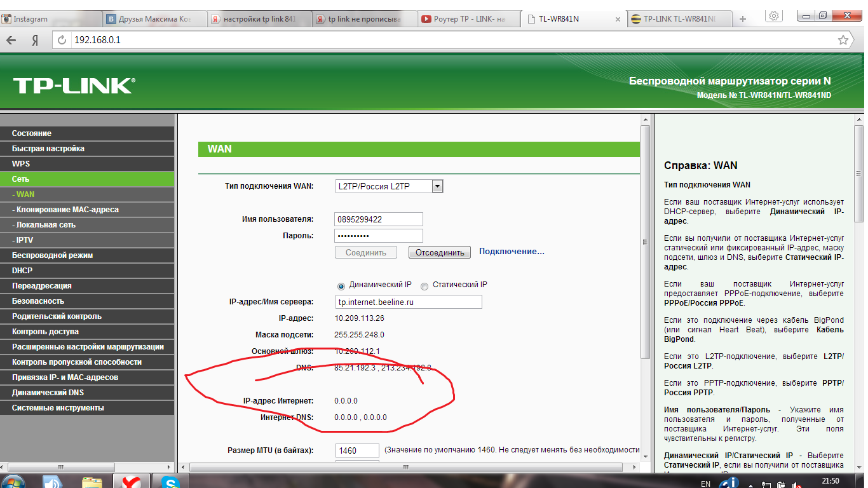
Task: Open Skype from the taskbar
Action: [170, 482]
